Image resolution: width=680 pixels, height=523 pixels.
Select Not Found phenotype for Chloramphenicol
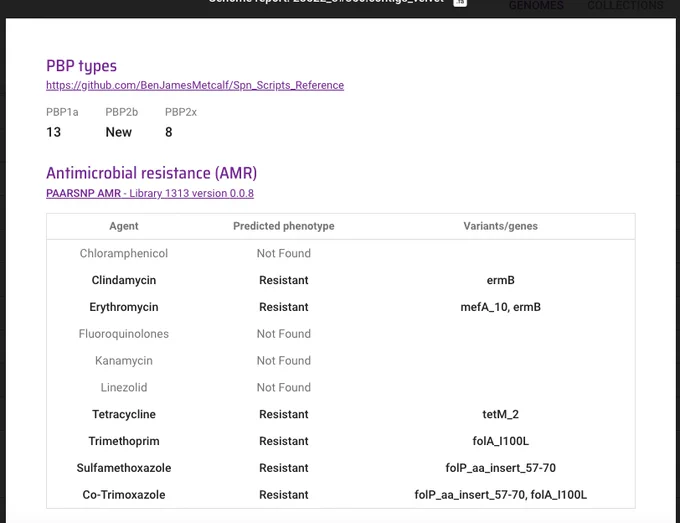point(284,253)
